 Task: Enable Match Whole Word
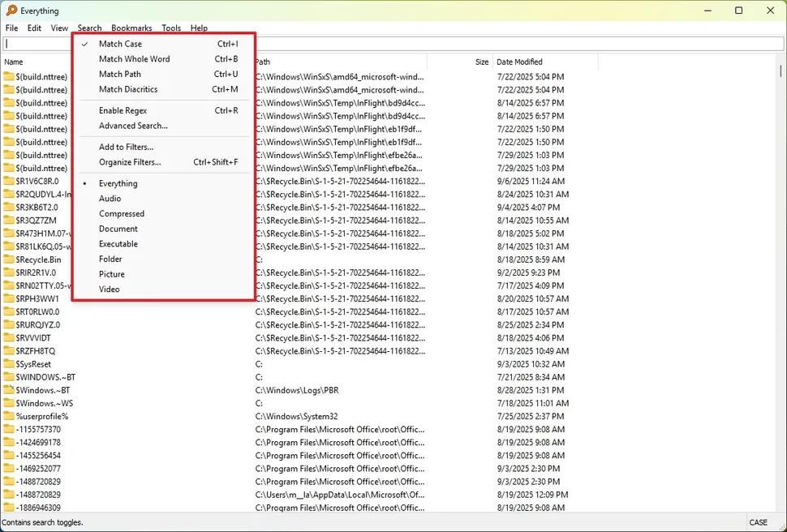134,58
